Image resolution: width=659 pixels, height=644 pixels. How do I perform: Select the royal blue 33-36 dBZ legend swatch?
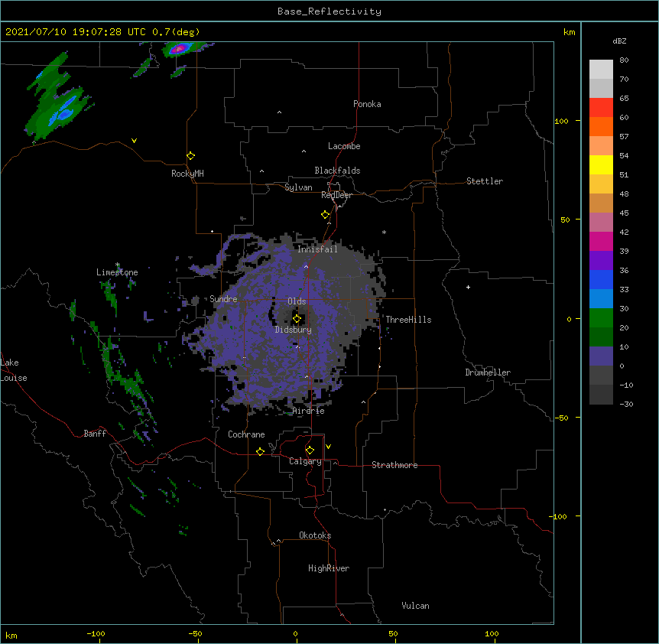pos(601,280)
